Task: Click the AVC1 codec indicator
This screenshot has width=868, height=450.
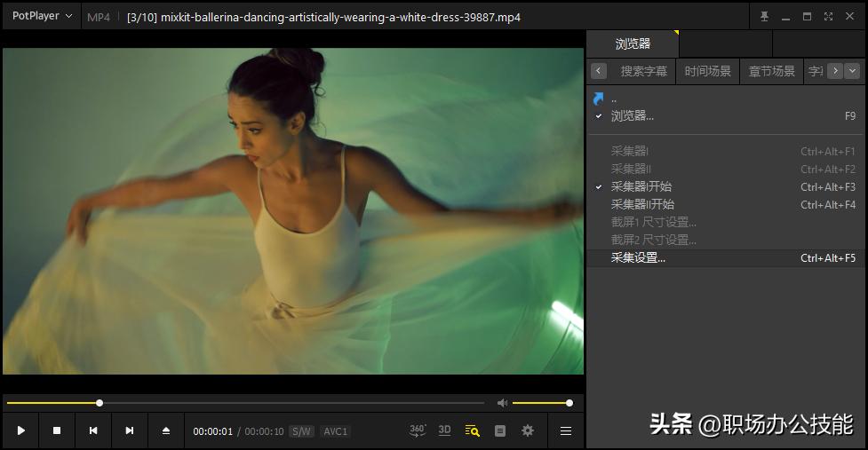Action: (x=336, y=431)
